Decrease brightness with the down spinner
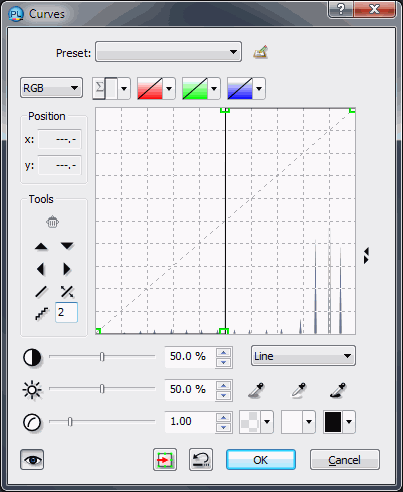This screenshot has width=403, height=492. click(223, 395)
